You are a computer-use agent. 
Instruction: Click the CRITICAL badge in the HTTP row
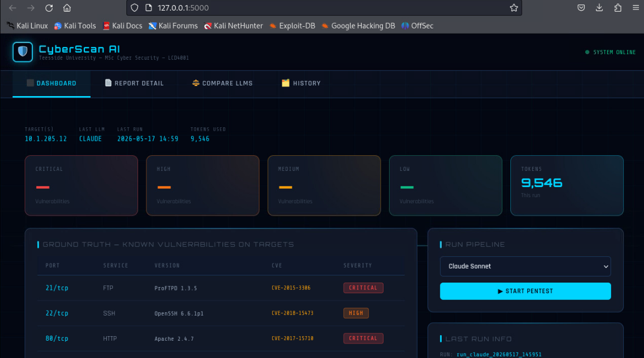pos(363,338)
